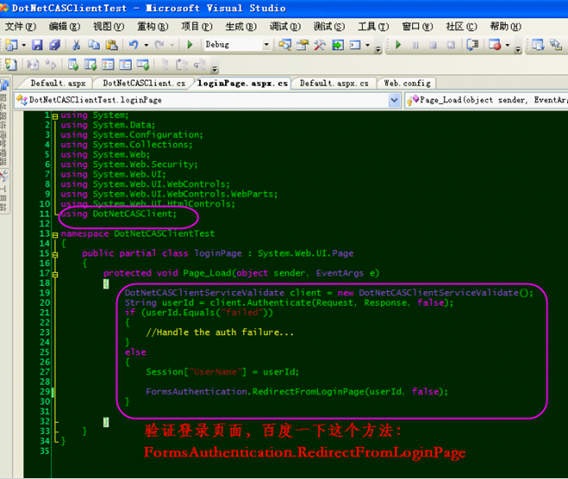This screenshot has width=568, height=479.
Task: Open the arrow next to New Project icon
Action: [24, 45]
